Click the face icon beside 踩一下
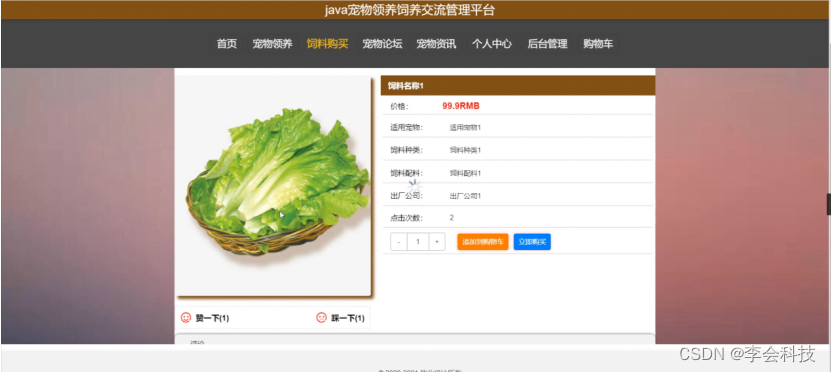 [321, 318]
